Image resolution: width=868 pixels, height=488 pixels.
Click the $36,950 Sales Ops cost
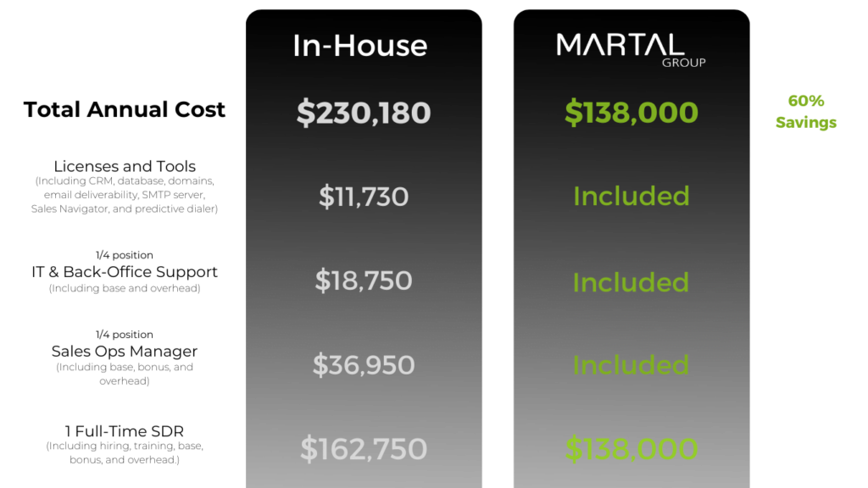[364, 365]
